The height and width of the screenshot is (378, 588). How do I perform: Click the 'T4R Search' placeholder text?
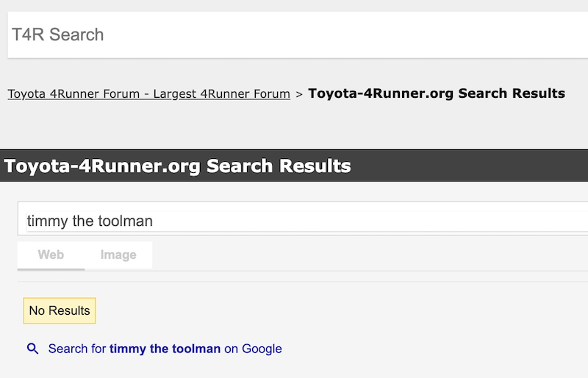[58, 35]
